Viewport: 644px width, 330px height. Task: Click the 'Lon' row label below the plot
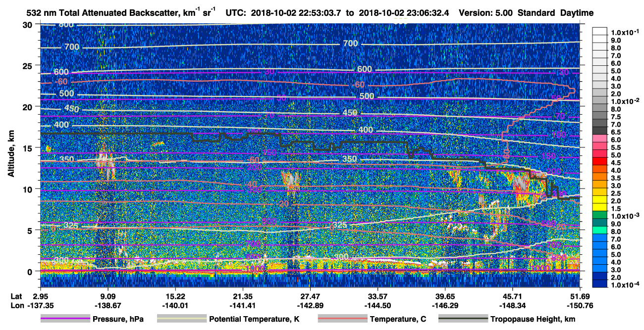(x=16, y=305)
